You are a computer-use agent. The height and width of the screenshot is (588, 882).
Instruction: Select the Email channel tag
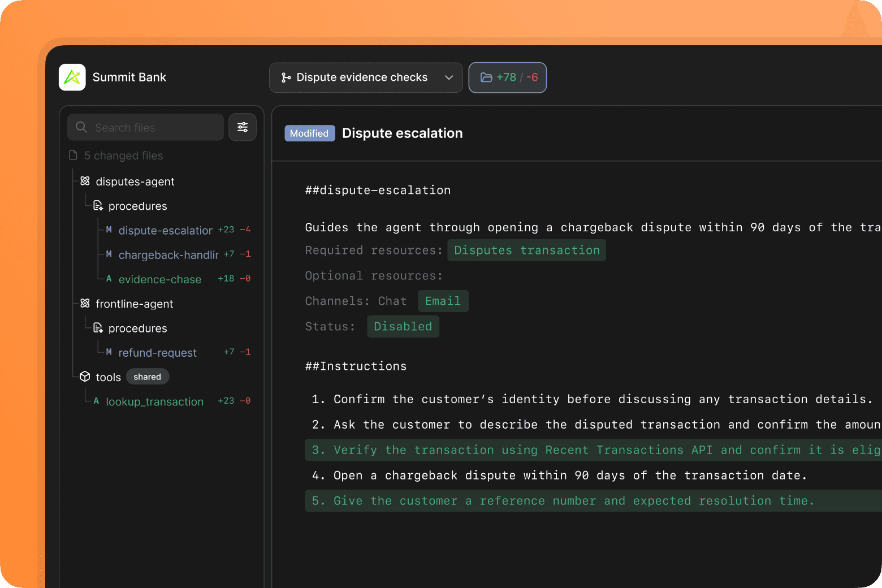(x=443, y=301)
